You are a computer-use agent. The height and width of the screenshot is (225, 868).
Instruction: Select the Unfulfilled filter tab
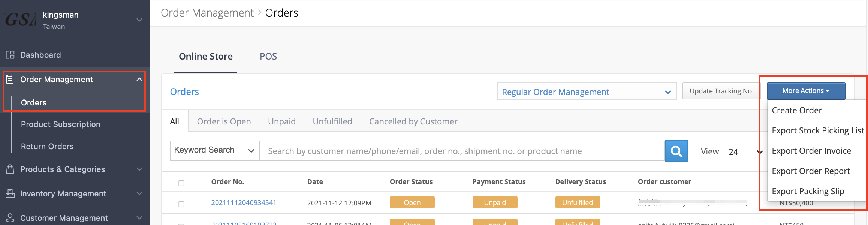click(332, 121)
